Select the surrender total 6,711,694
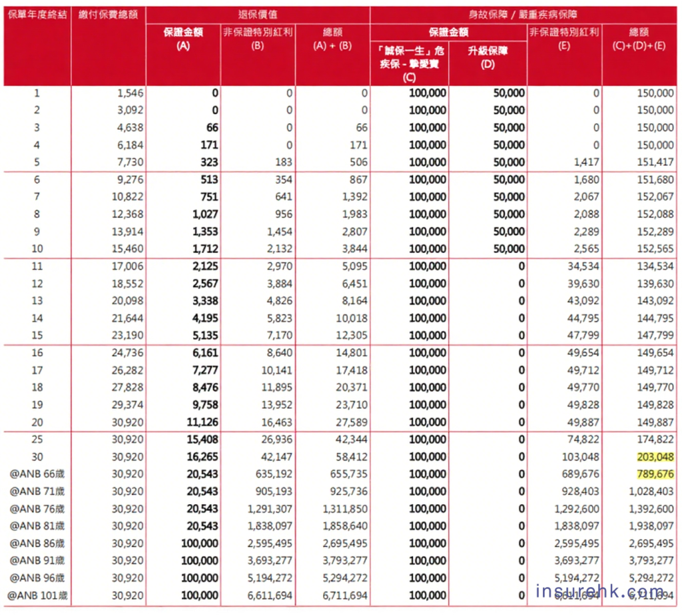 tap(346, 595)
